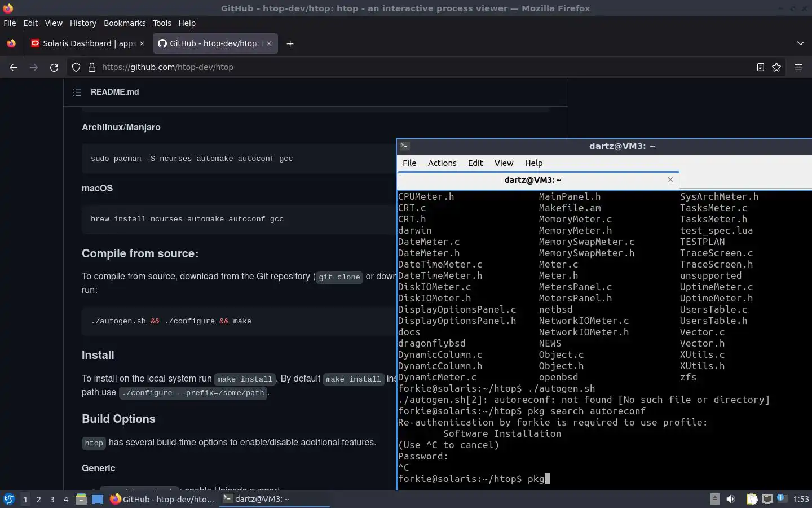Click the 'git clone' inline code
812x508 pixels.
[x=339, y=277]
